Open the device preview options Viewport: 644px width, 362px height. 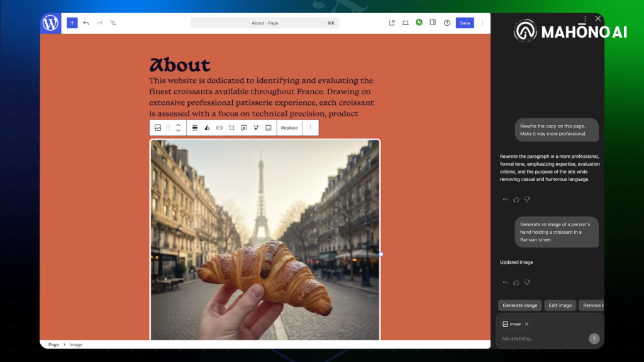[x=406, y=23]
